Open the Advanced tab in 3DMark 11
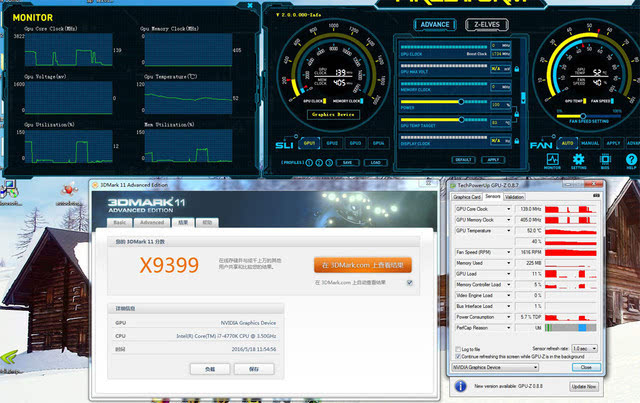The width and height of the screenshot is (640, 403). tap(152, 223)
